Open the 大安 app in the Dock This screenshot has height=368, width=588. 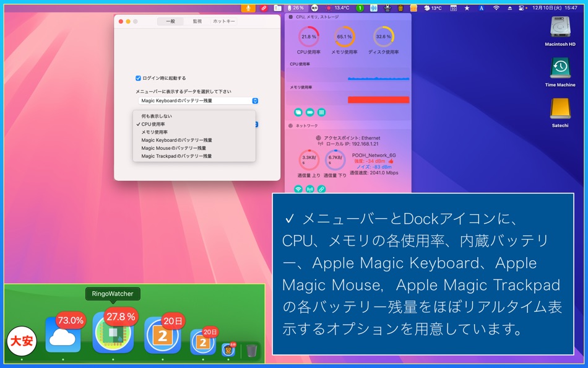click(x=22, y=341)
